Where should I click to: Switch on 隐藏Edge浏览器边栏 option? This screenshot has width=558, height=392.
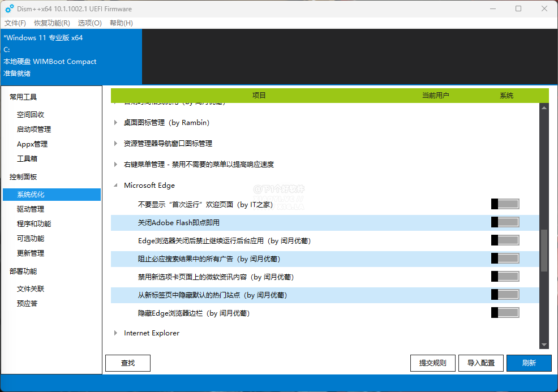(x=505, y=313)
